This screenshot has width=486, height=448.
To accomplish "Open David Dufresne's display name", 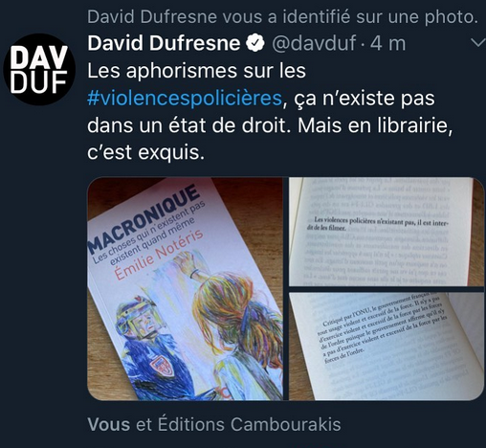I will [x=164, y=43].
